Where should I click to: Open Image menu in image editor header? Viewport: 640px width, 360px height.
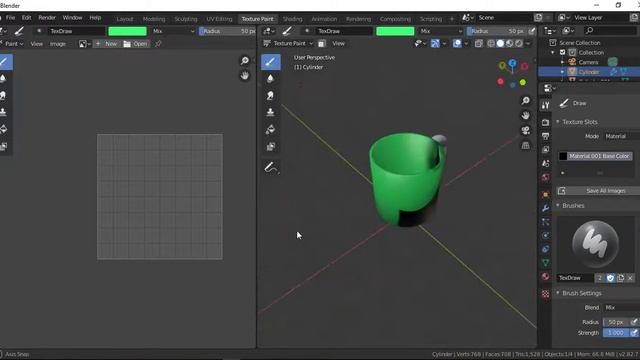tap(58, 44)
